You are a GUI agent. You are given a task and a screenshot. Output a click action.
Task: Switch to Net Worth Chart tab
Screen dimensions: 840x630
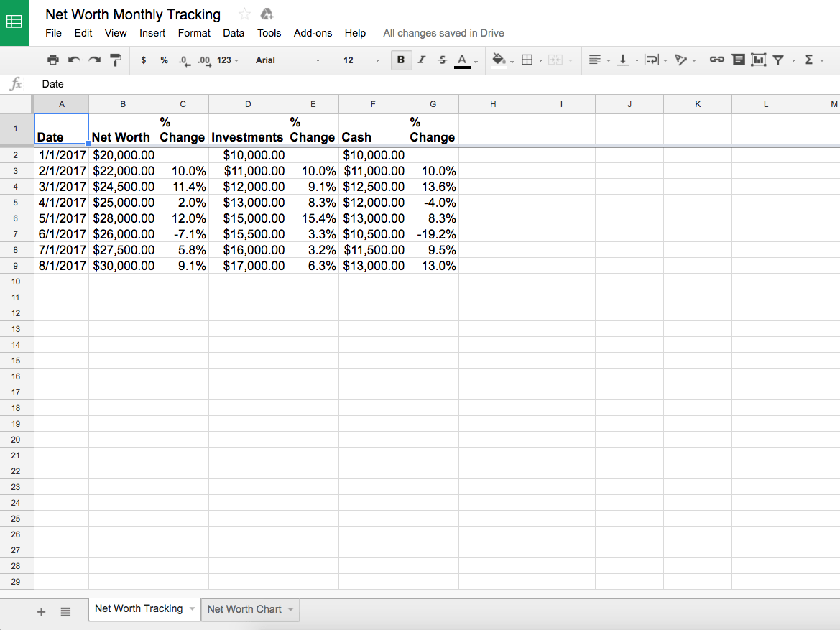[244, 609]
